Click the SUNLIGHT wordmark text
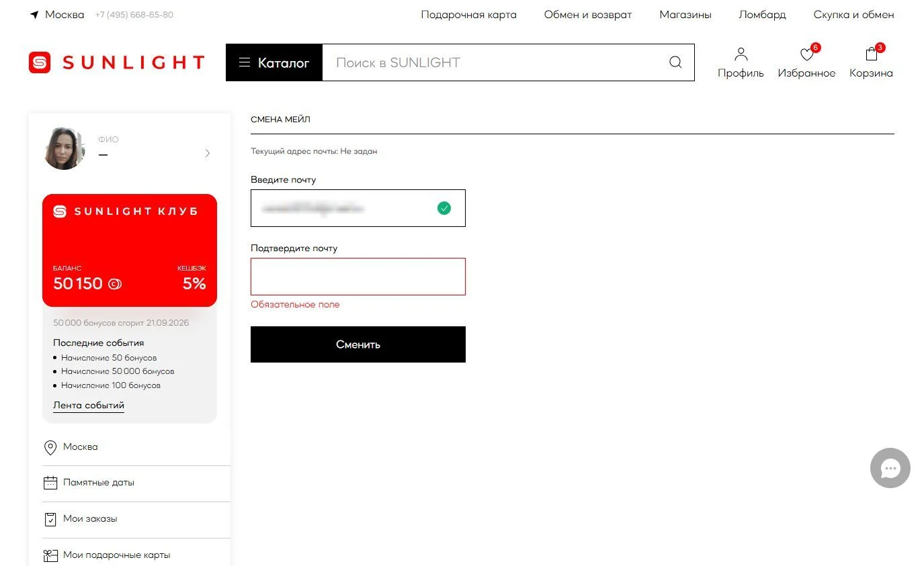This screenshot has width=924, height=566. point(133,62)
